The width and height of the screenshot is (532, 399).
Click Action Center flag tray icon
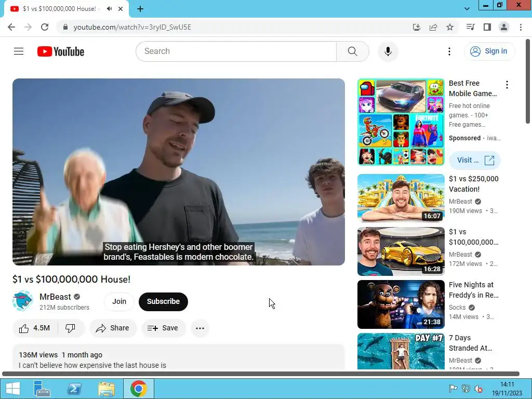[x=453, y=389]
